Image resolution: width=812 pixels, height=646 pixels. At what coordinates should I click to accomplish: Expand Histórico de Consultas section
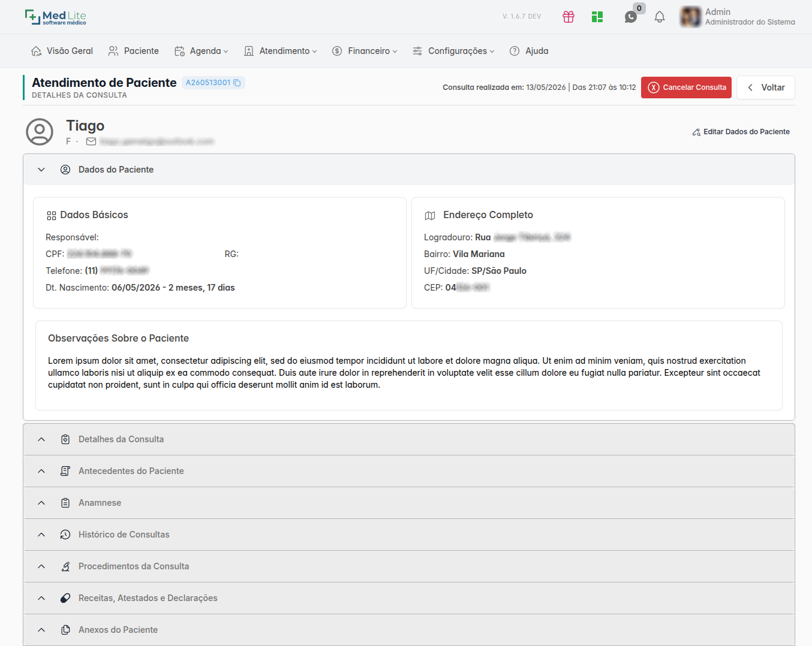[409, 535]
